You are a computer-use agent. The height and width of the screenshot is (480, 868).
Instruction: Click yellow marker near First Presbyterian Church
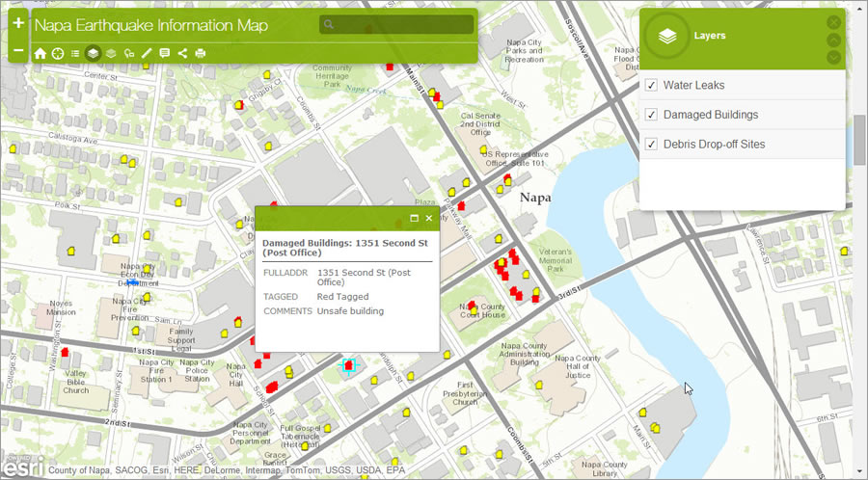click(448, 355)
